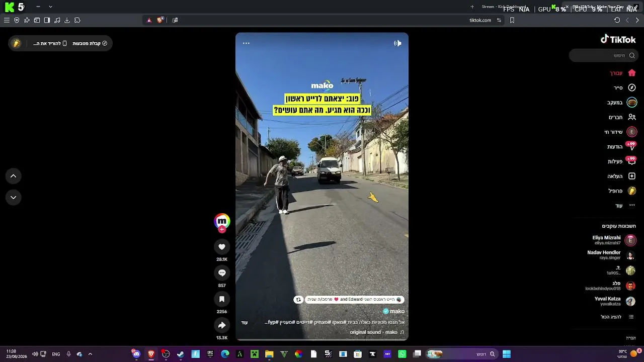Bookmark this page in the browser
Image resolution: width=644 pixels, height=362 pixels.
(x=512, y=20)
